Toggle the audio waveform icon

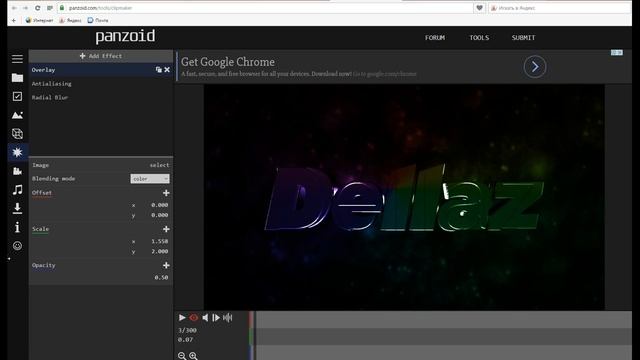point(228,318)
